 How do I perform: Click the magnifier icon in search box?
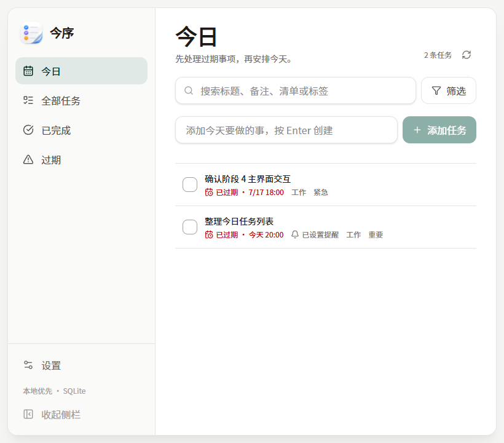tap(189, 90)
